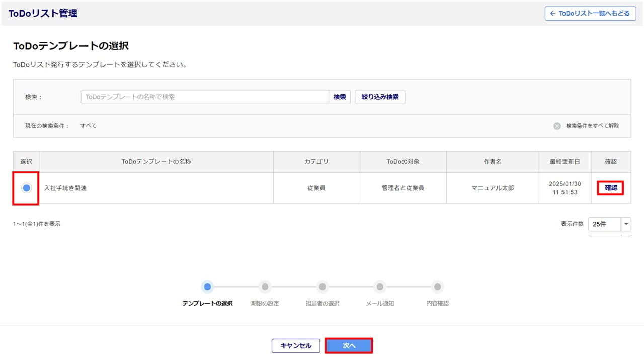Click the 内容確認 step circle

[437, 287]
